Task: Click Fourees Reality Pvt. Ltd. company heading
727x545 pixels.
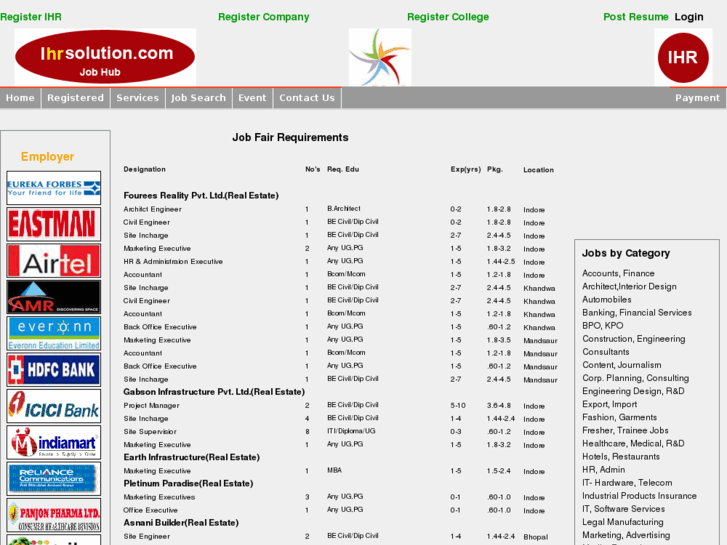Action: click(x=201, y=195)
